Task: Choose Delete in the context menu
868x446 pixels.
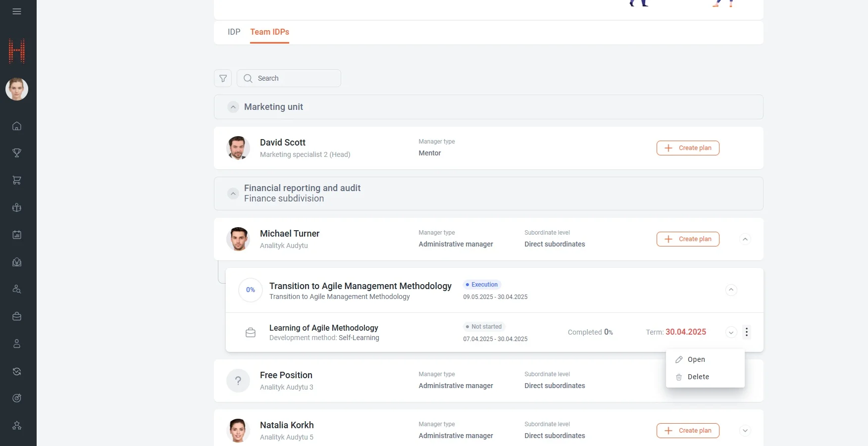Action: (698, 377)
